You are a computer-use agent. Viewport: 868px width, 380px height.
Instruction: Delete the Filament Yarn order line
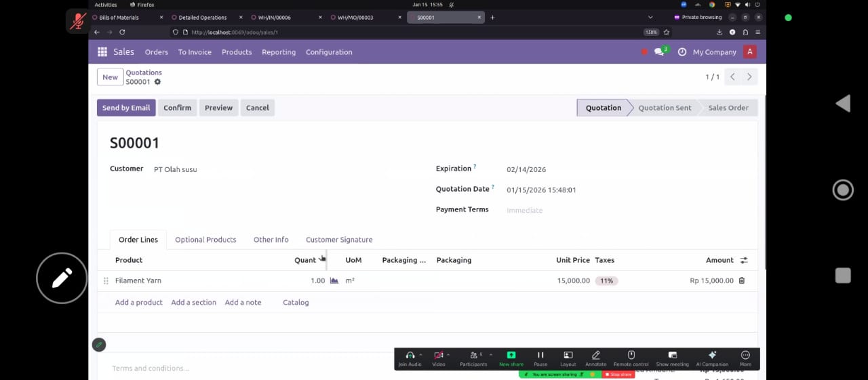(741, 280)
